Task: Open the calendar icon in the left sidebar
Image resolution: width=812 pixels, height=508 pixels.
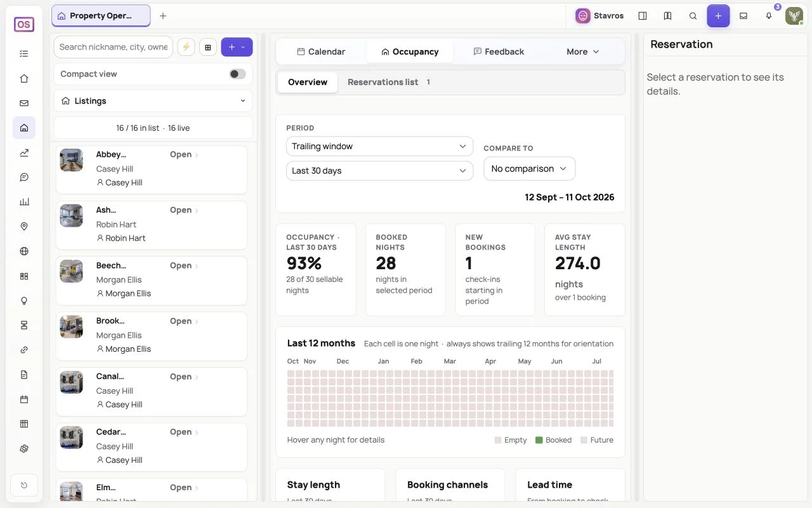Action: click(24, 399)
